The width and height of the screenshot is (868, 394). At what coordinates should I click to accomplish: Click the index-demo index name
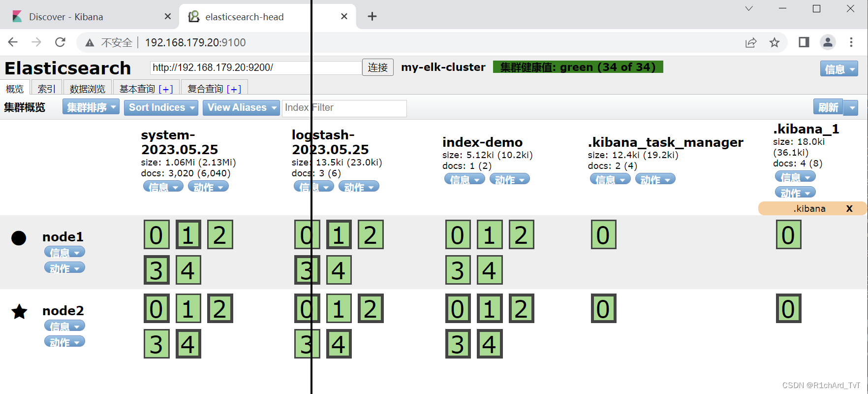(x=482, y=142)
